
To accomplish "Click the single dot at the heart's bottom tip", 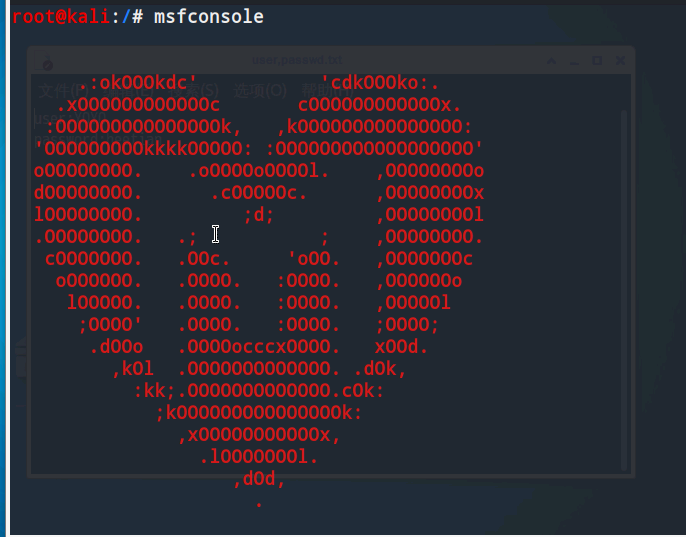I will [x=259, y=505].
